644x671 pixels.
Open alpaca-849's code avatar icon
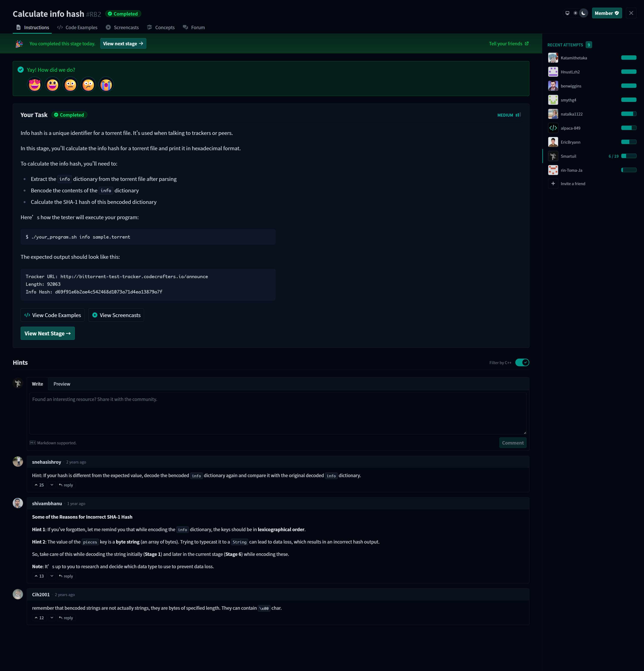(553, 128)
